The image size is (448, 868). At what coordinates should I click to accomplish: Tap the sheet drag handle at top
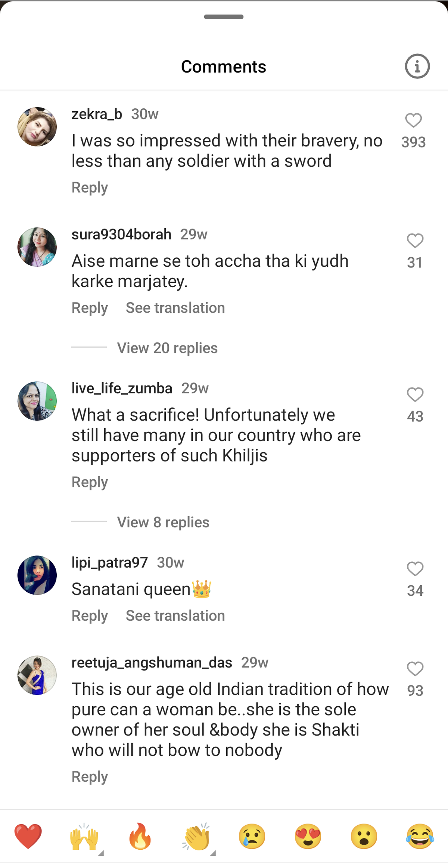coord(224,17)
